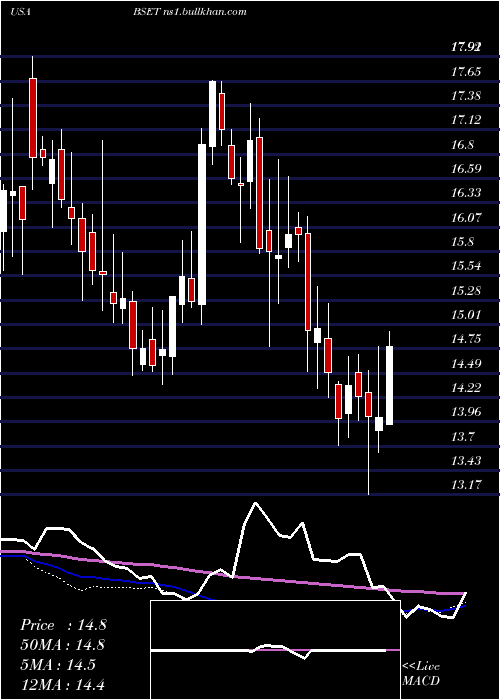Click the 15.01 price axis label

click(466, 315)
